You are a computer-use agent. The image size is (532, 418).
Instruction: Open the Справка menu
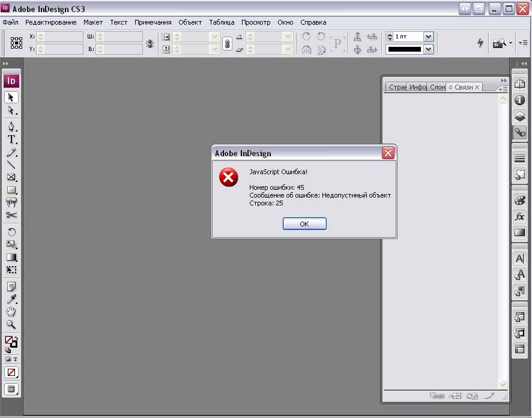[313, 22]
